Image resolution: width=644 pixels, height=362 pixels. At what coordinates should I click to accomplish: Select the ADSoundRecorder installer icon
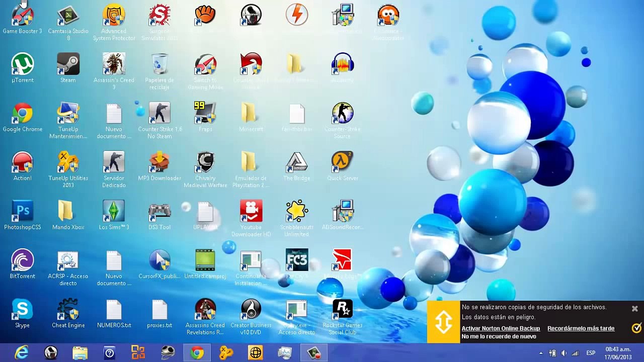coord(343,215)
